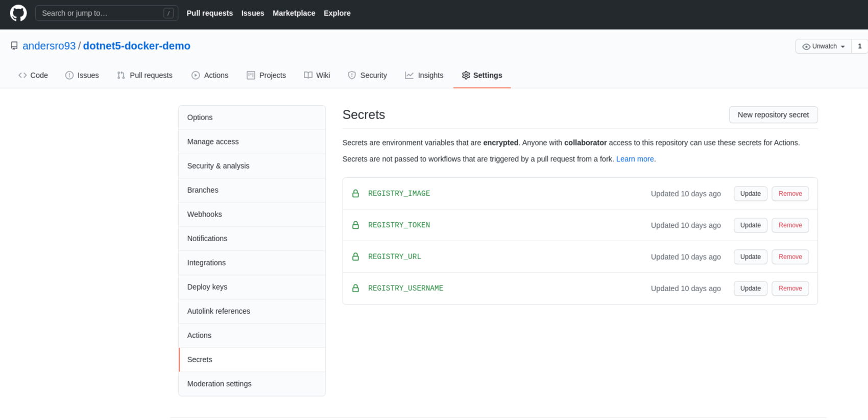Remove the REGISTRY_URL secret
This screenshot has width=868, height=420.
point(790,257)
